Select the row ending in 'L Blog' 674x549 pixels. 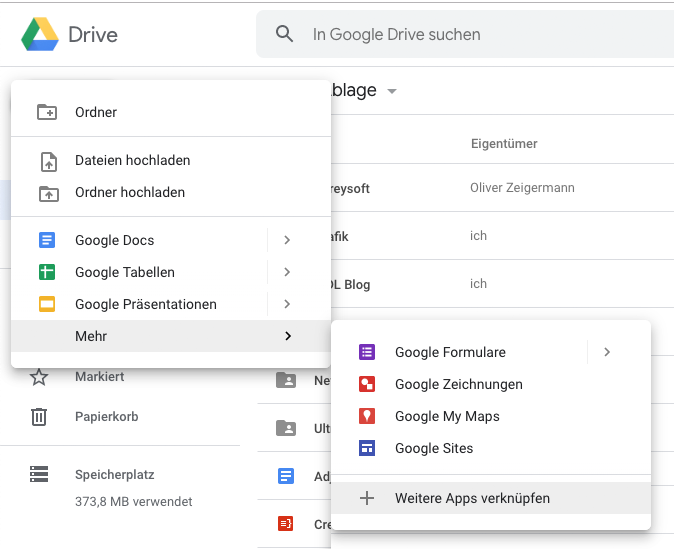pyautogui.click(x=502, y=284)
